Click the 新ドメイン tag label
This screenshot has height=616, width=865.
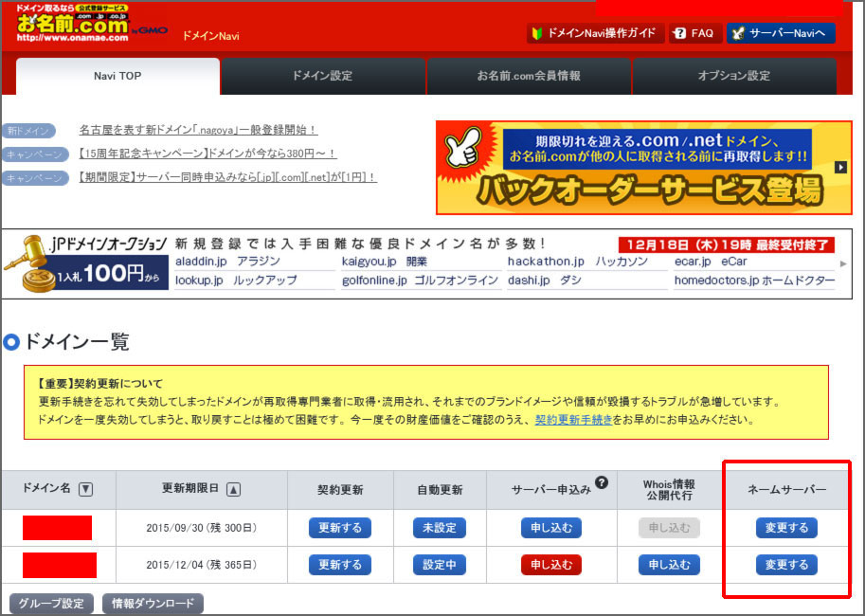tap(28, 131)
